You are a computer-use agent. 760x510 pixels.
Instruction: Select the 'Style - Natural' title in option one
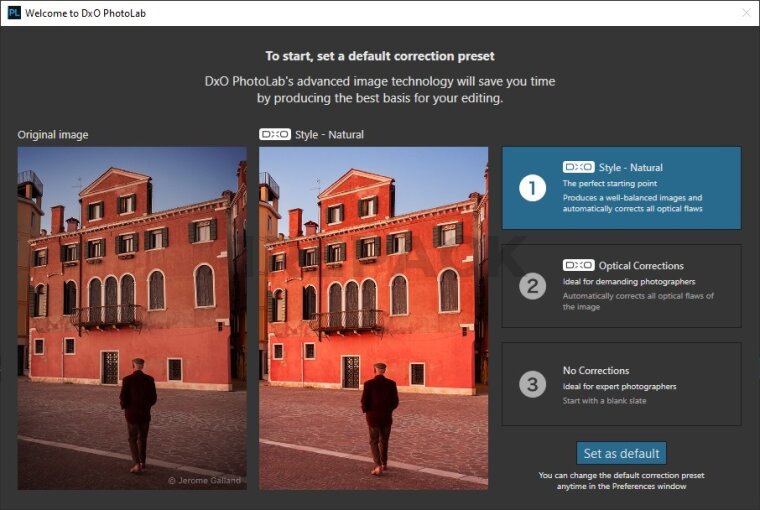tap(630, 167)
